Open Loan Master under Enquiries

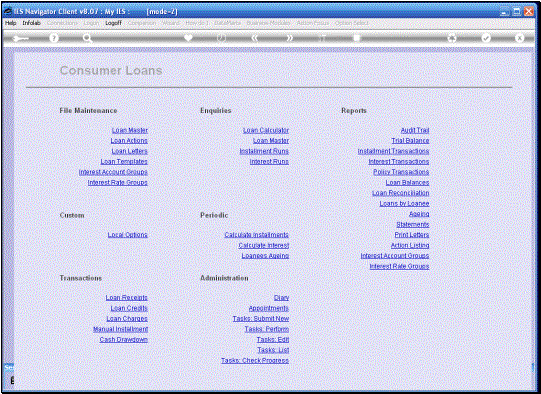tap(271, 141)
